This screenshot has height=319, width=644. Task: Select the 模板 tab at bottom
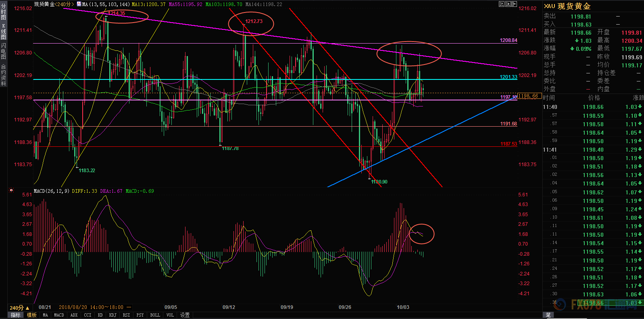point(32,315)
